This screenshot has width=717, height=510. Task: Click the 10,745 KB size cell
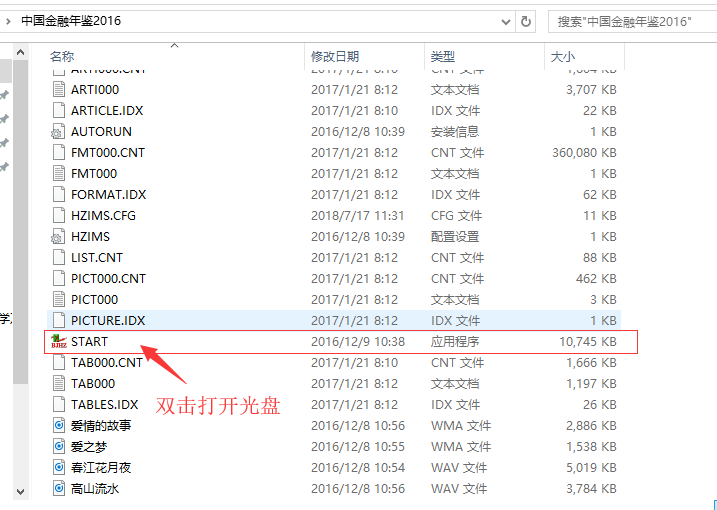588,342
